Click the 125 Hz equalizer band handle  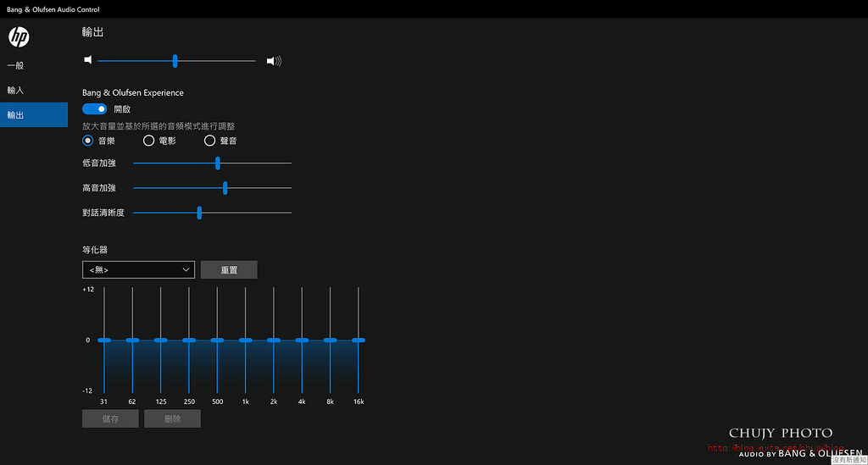pyautogui.click(x=160, y=340)
